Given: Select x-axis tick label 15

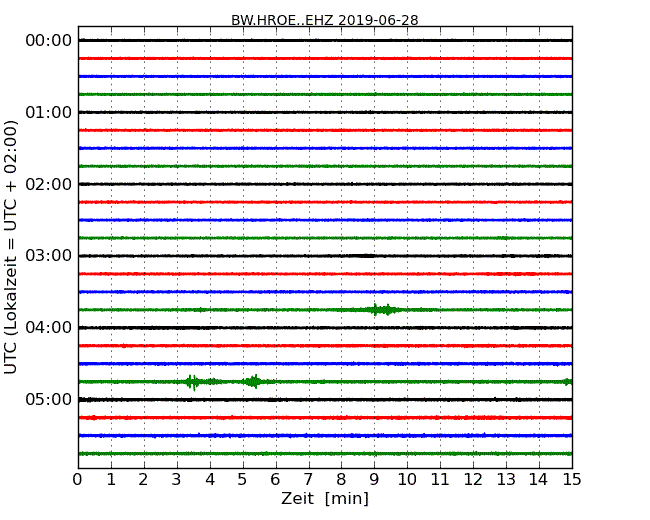Looking at the screenshot, I should 572,480.
